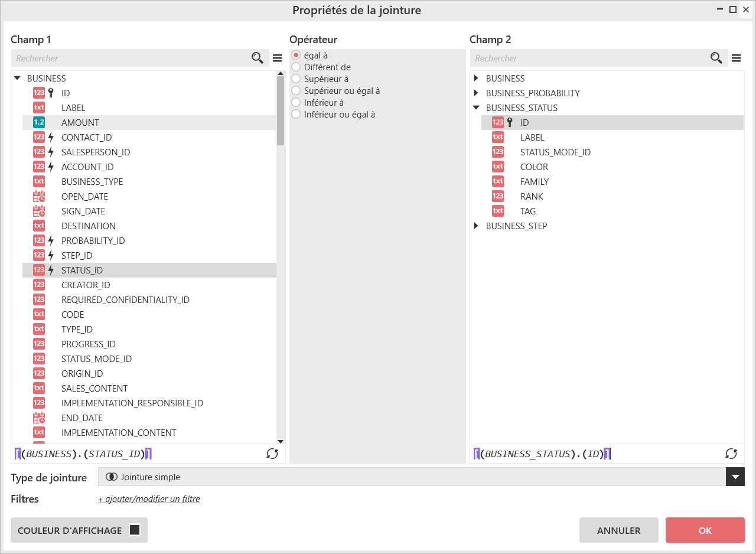Image resolution: width=756 pixels, height=554 pixels.
Task: Select STATUS_MODE_ID under BUSINESS_STATUS
Action: point(555,152)
